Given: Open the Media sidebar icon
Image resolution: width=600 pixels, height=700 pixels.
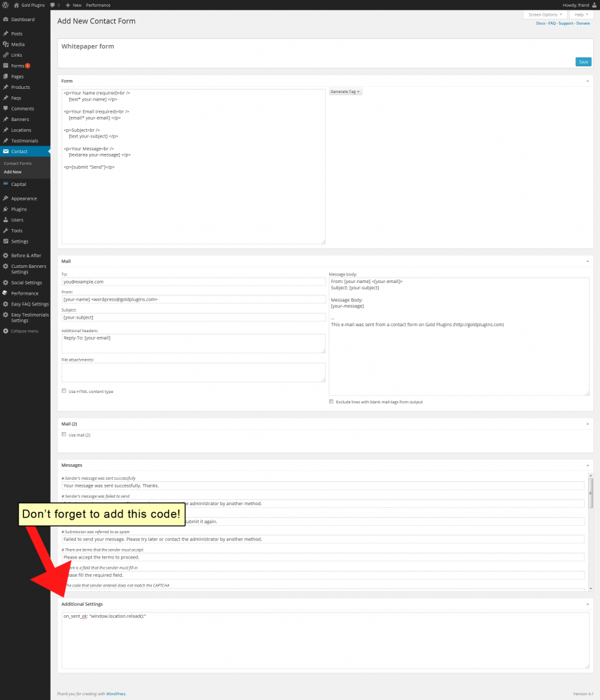Looking at the screenshot, I should pos(7,44).
